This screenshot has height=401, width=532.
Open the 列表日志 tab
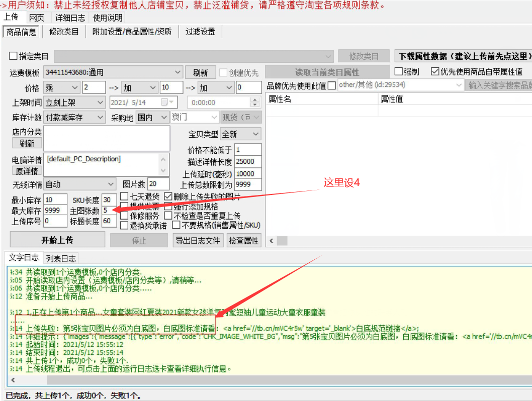point(61,259)
